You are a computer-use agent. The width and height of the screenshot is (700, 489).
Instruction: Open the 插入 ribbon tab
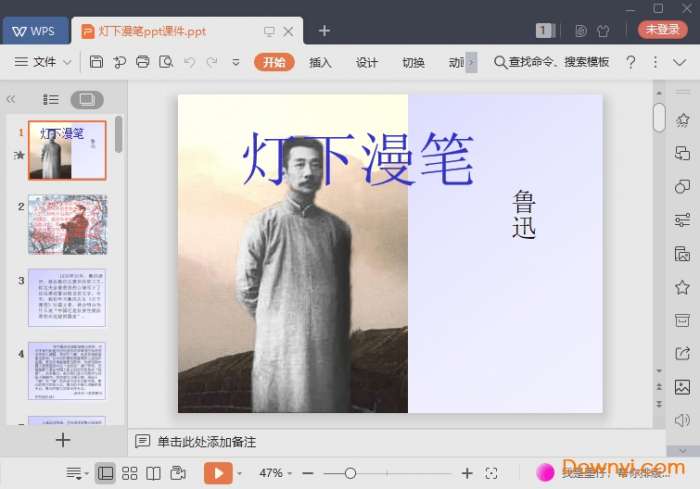click(320, 62)
